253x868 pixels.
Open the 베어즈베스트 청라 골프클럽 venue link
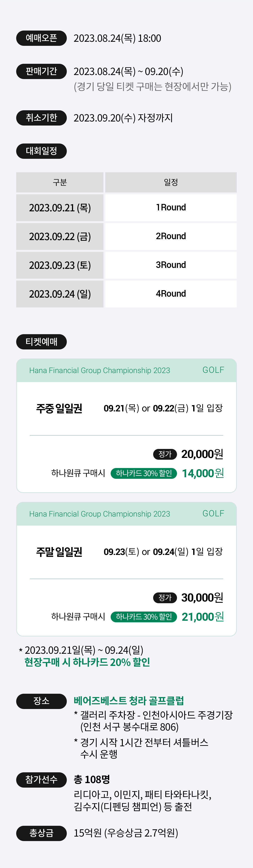coord(129,701)
